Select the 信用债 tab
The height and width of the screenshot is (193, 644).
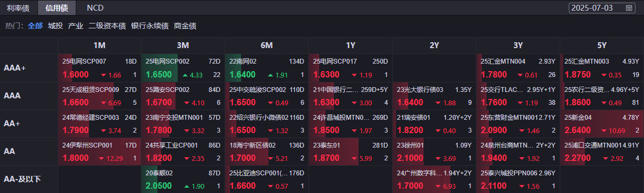57,7
